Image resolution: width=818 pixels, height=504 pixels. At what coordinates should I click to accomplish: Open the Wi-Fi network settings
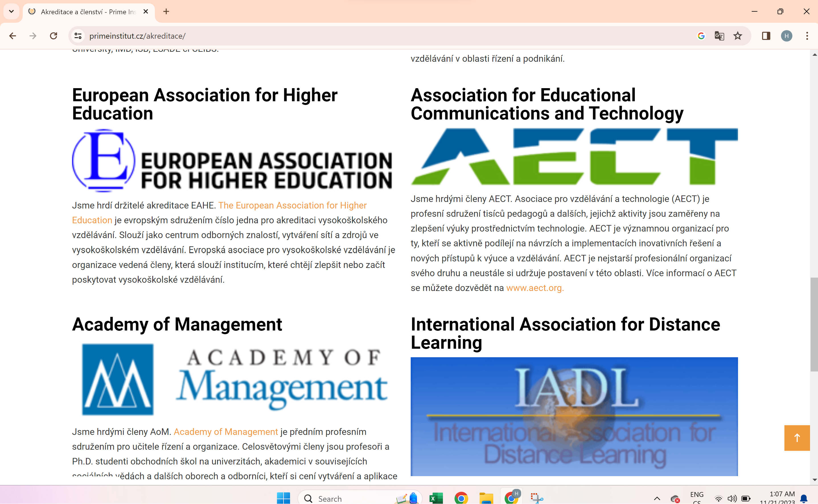[x=719, y=499]
